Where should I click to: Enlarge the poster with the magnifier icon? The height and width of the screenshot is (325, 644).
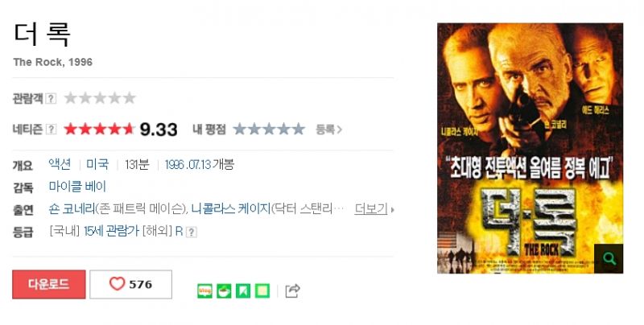coord(609,258)
